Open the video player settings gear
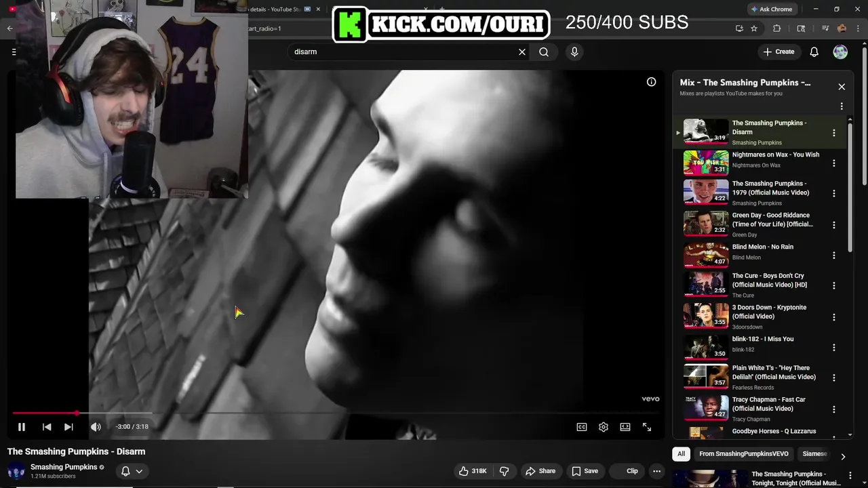 (604, 427)
